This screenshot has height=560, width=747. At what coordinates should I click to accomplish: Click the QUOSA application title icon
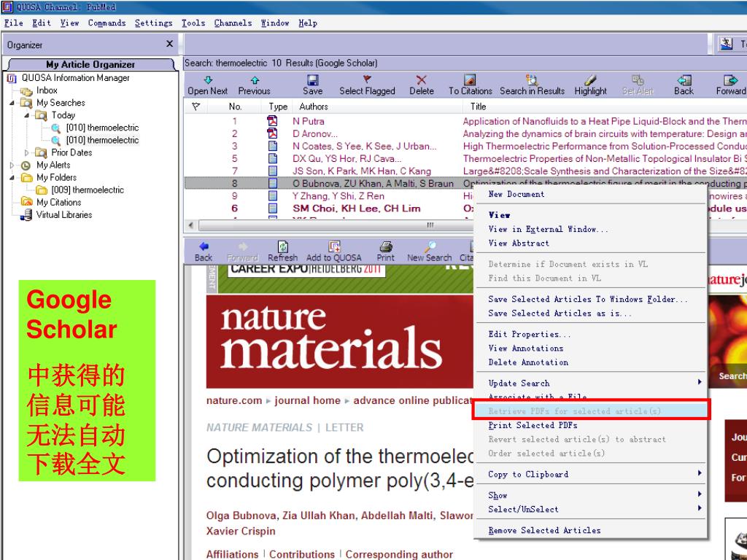pos(7,7)
